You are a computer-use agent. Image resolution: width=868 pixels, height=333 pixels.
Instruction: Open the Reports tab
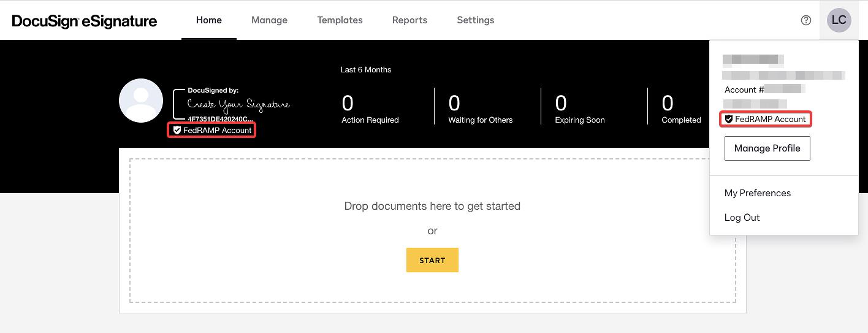pos(409,20)
